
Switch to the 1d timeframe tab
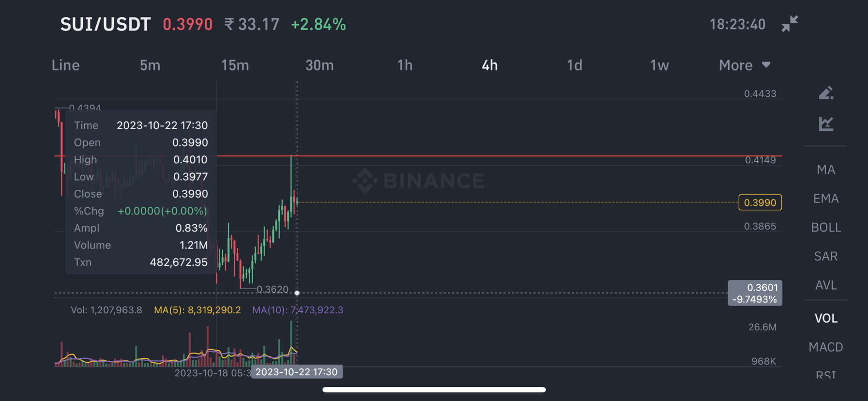coord(574,65)
